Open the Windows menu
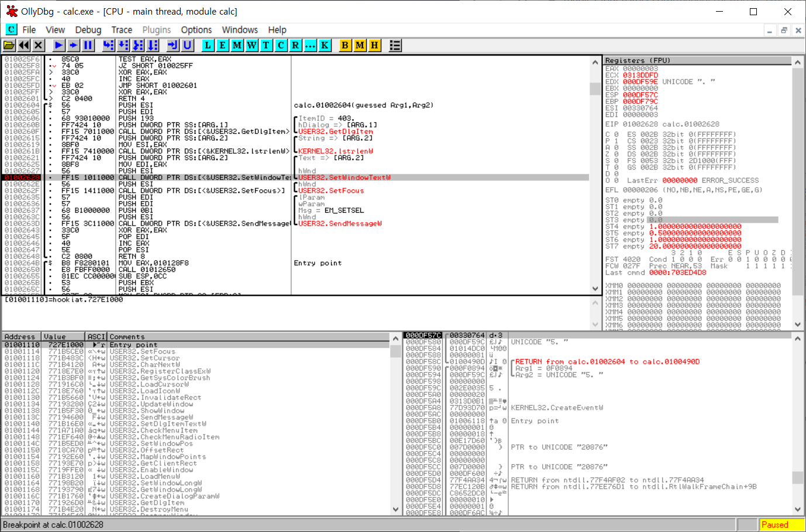 click(240, 30)
